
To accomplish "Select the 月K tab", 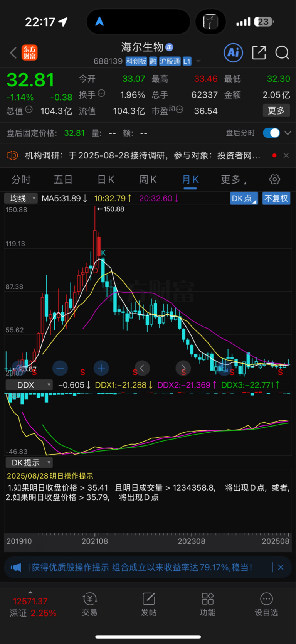I will 190,179.
